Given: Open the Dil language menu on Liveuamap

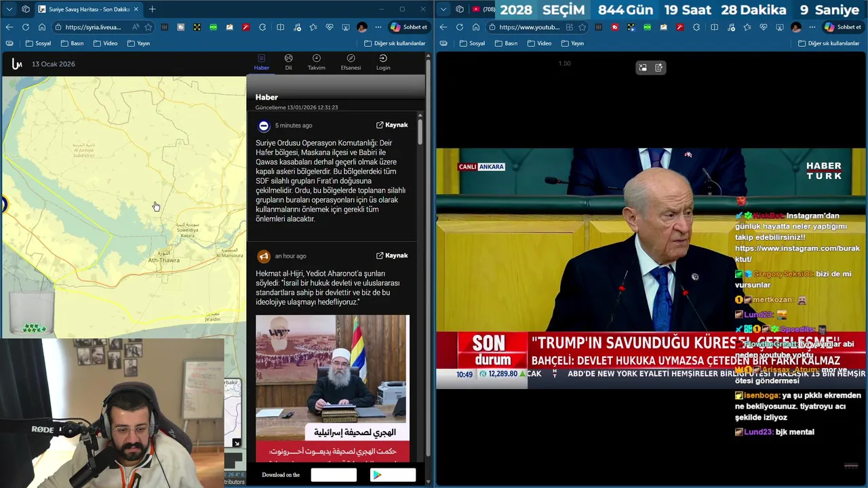Looking at the screenshot, I should [x=288, y=62].
